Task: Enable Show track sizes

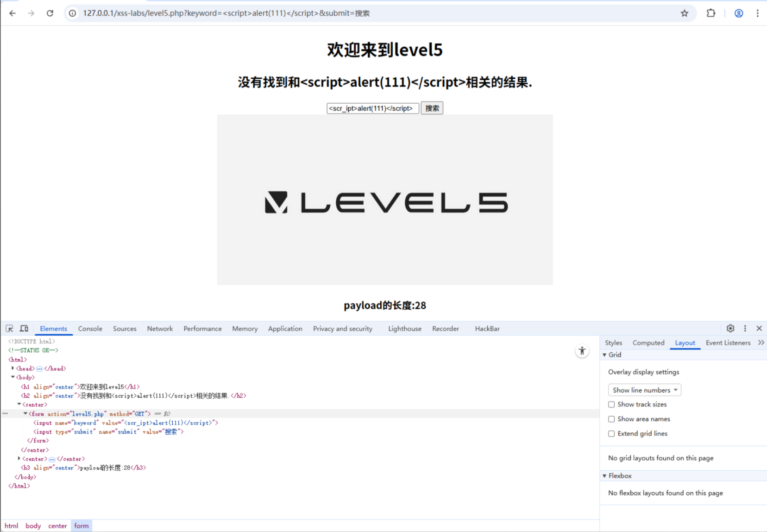Action: pos(611,404)
